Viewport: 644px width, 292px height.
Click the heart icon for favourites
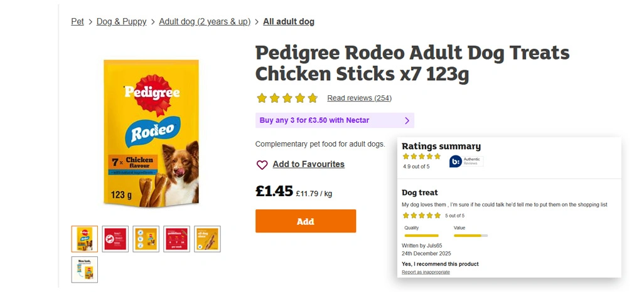point(262,165)
